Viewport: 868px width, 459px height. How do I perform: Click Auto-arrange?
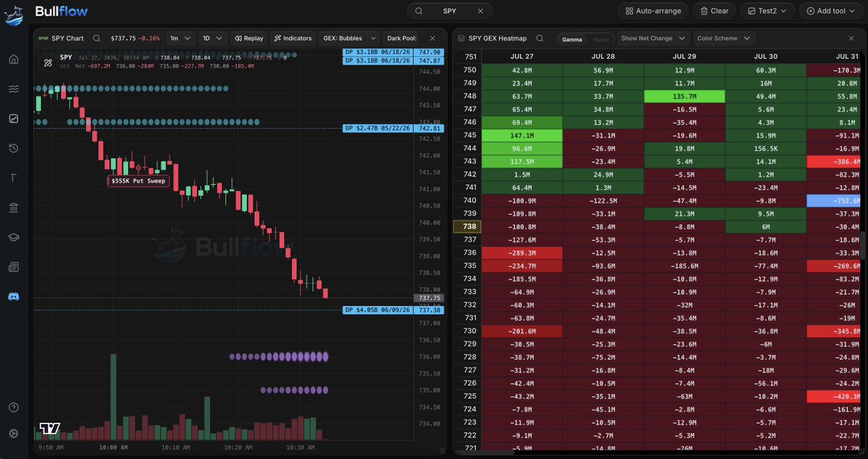click(x=653, y=11)
